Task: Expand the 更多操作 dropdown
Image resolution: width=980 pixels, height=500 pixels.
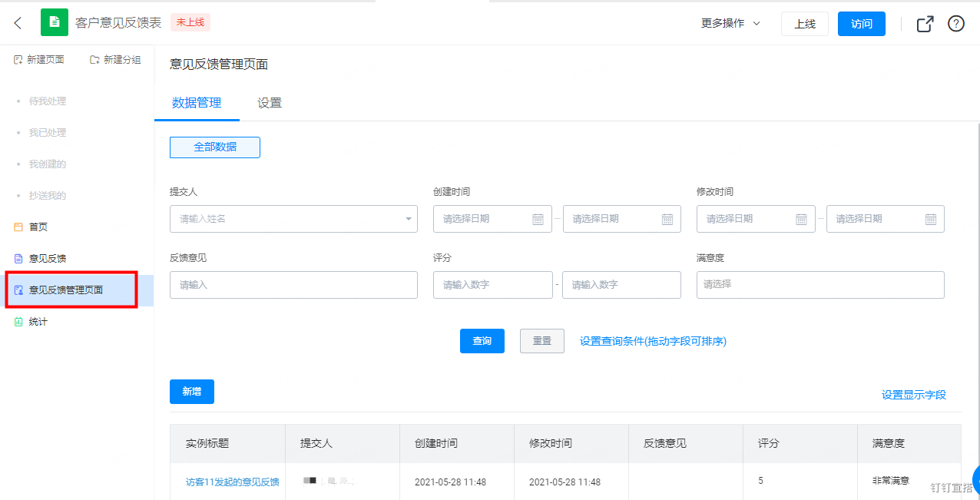Action: [730, 24]
